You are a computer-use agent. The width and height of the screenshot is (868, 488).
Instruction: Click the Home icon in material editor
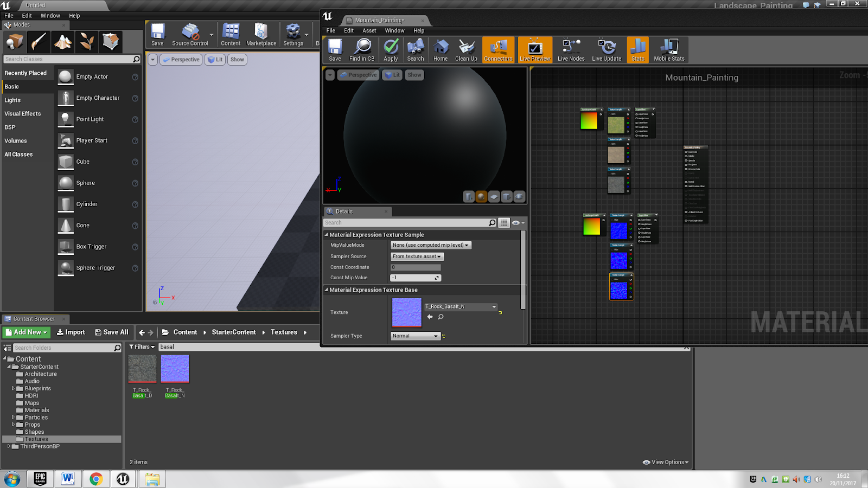coord(441,50)
